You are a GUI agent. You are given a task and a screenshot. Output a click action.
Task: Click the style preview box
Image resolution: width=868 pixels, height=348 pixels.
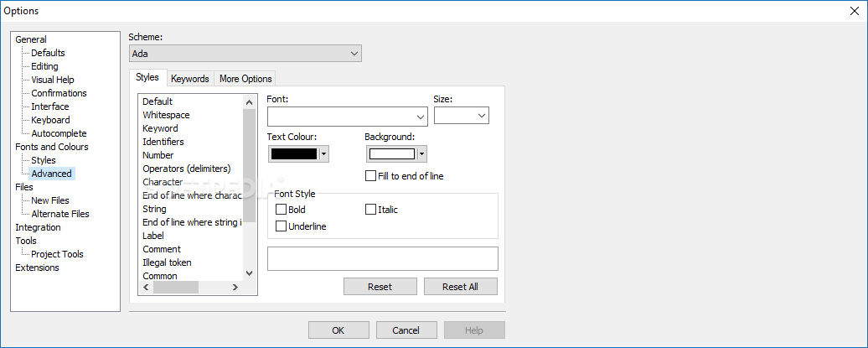coord(383,259)
